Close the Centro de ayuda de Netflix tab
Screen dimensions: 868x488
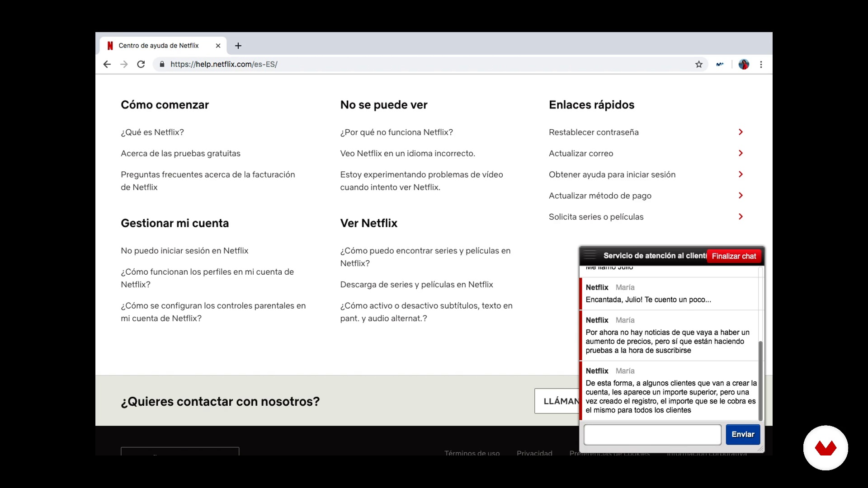tap(218, 46)
